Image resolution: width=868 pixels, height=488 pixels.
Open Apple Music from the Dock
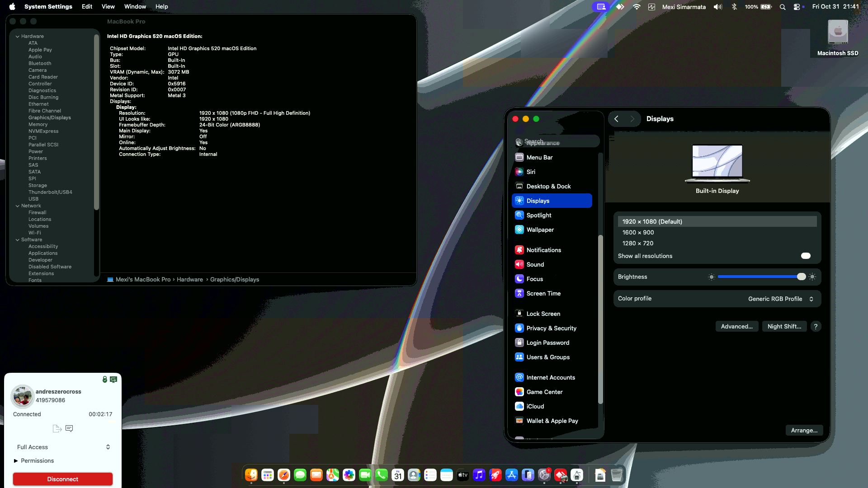(x=479, y=475)
